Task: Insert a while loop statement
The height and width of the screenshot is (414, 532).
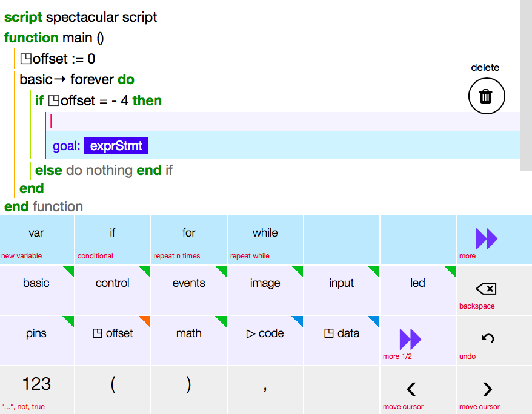Action: [x=265, y=233]
